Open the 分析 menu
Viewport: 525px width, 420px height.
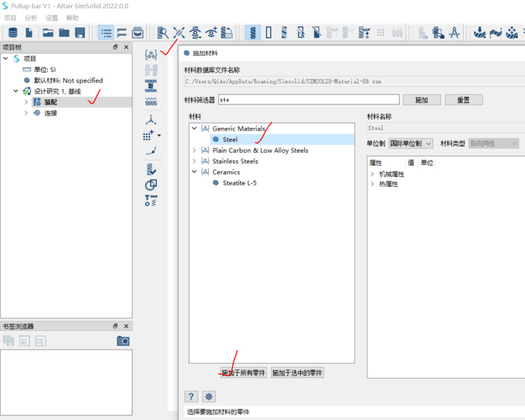pyautogui.click(x=31, y=18)
